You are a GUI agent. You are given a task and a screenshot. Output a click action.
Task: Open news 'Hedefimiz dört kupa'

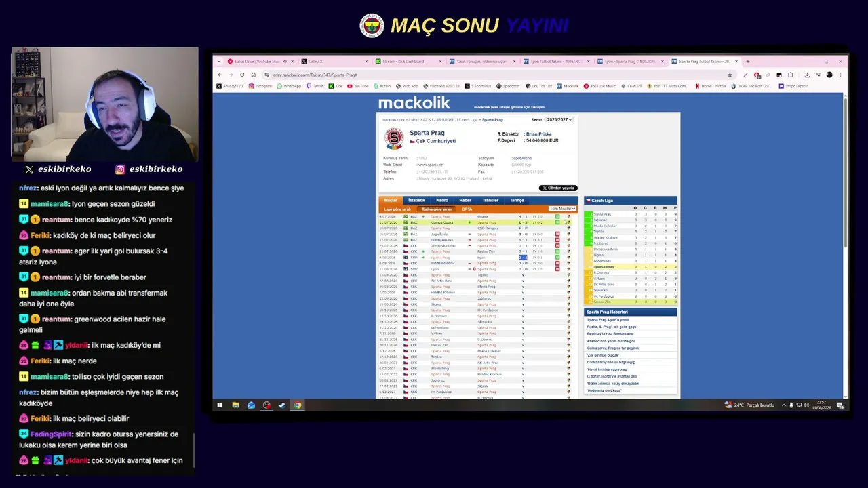[604, 390]
